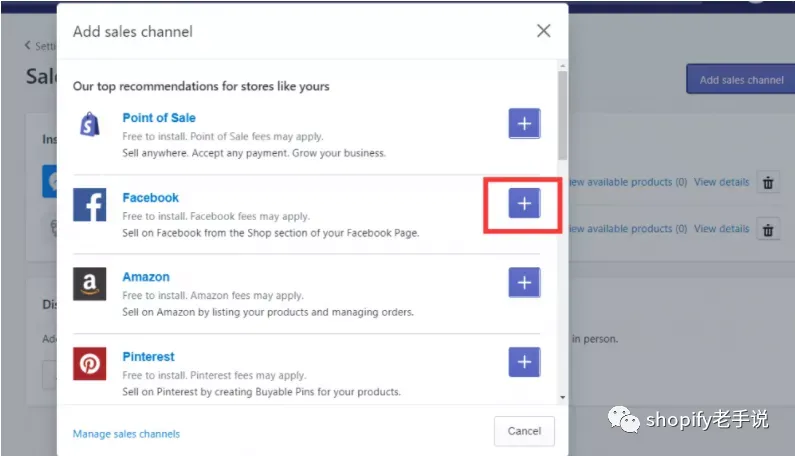Click the Pinterest logo icon
Image resolution: width=795 pixels, height=456 pixels.
tap(90, 364)
